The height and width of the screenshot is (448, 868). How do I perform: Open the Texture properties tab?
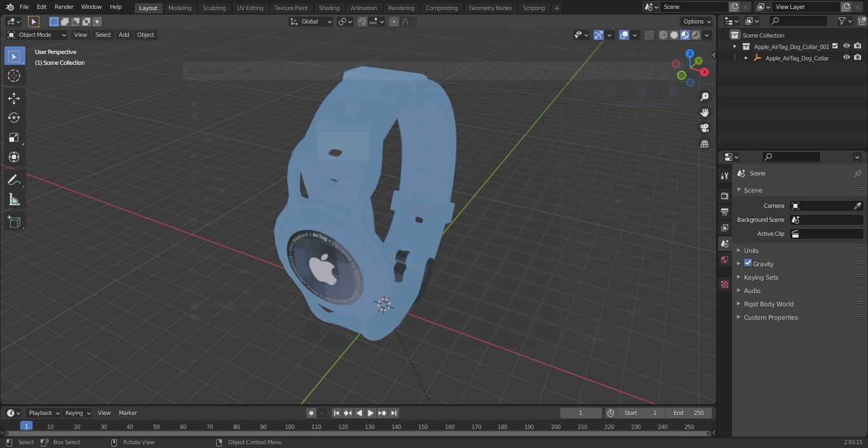pyautogui.click(x=724, y=284)
